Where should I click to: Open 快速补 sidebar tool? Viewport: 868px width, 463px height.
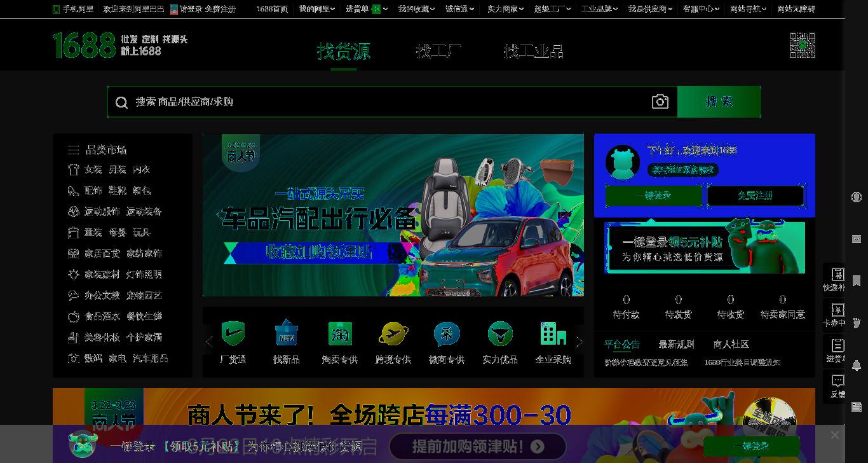834,279
